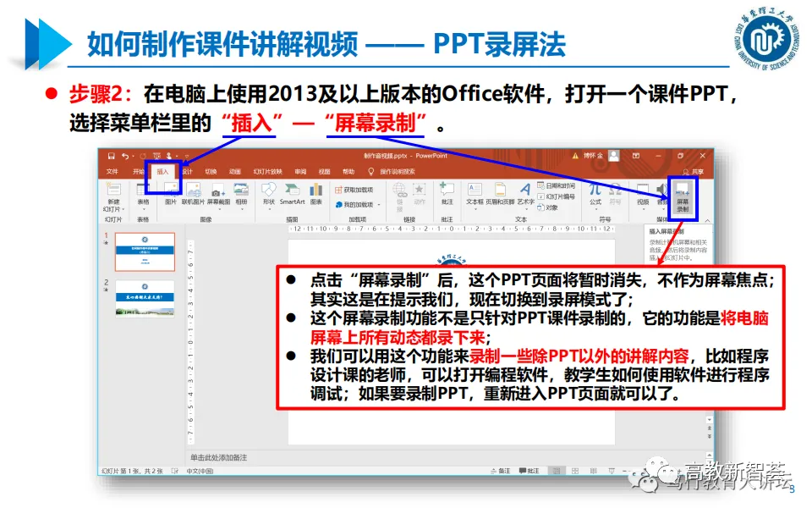This screenshot has height=508, width=812.
Task: Click the 图表 (Chart) icon
Action: (315, 193)
